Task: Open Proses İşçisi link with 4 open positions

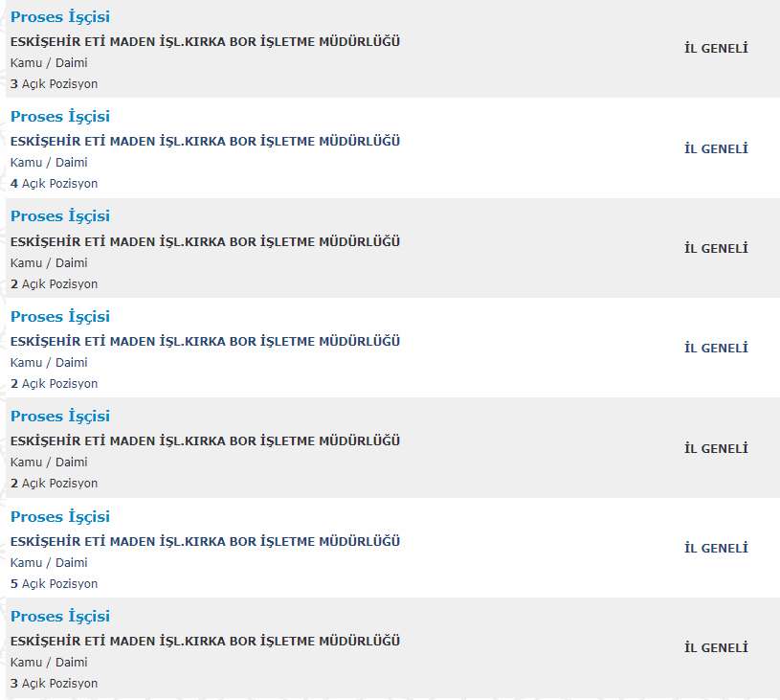Action: click(59, 117)
